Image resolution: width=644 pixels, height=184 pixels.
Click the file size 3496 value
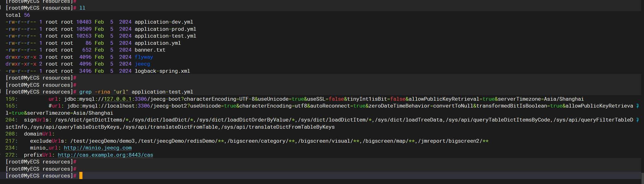(x=85, y=71)
